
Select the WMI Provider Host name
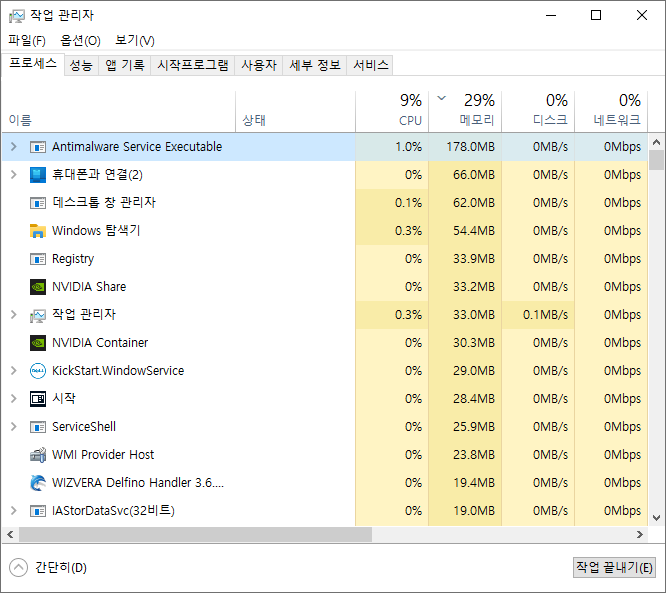103,455
